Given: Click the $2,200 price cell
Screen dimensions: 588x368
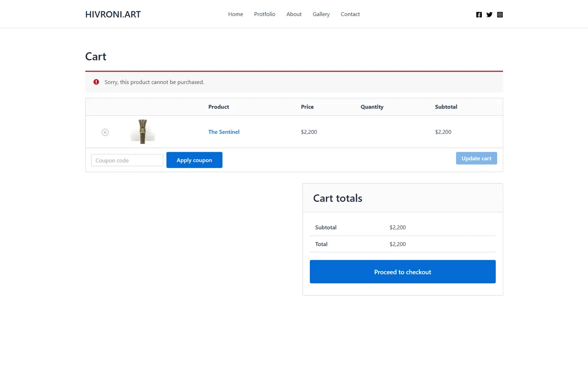Looking at the screenshot, I should pos(309,132).
